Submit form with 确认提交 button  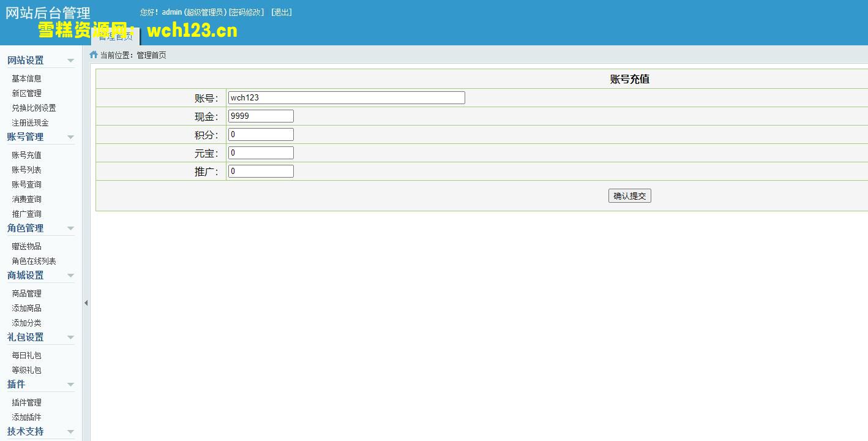630,196
